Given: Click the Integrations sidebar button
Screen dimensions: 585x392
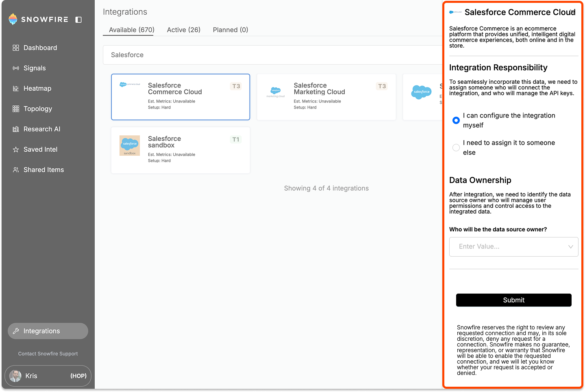Looking at the screenshot, I should (x=48, y=331).
